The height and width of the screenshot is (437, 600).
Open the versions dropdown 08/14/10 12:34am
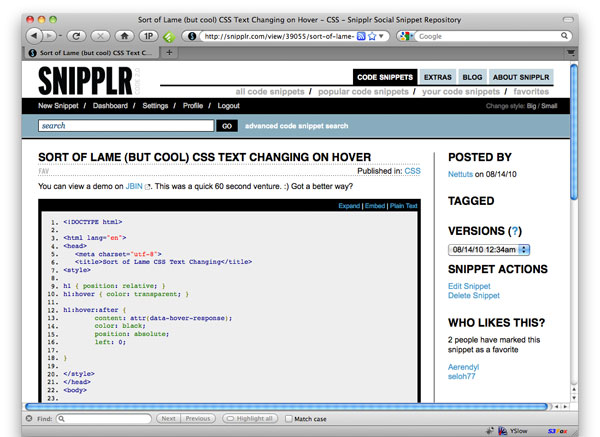point(489,250)
